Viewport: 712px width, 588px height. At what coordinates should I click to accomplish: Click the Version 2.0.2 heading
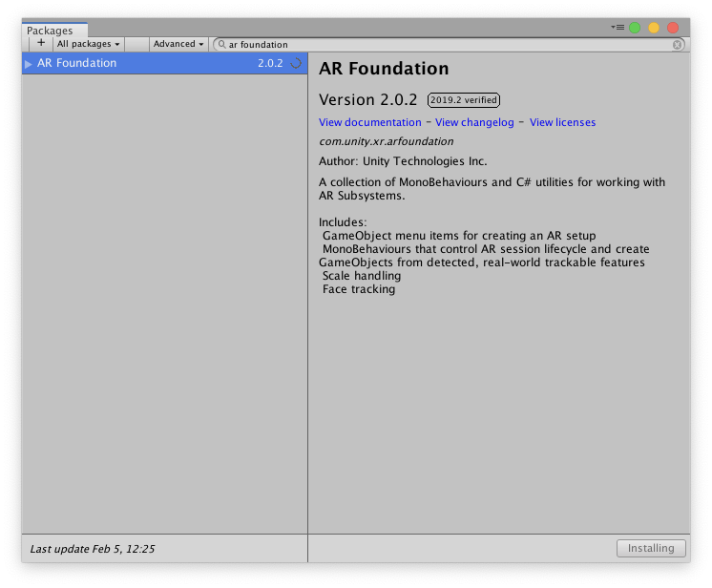point(367,99)
